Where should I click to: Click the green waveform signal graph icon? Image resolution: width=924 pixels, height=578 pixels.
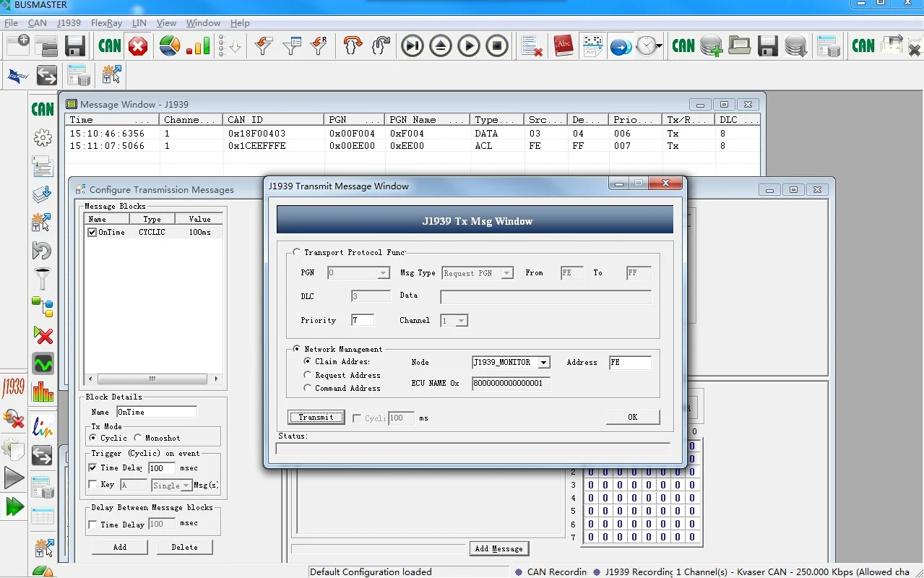point(43,363)
